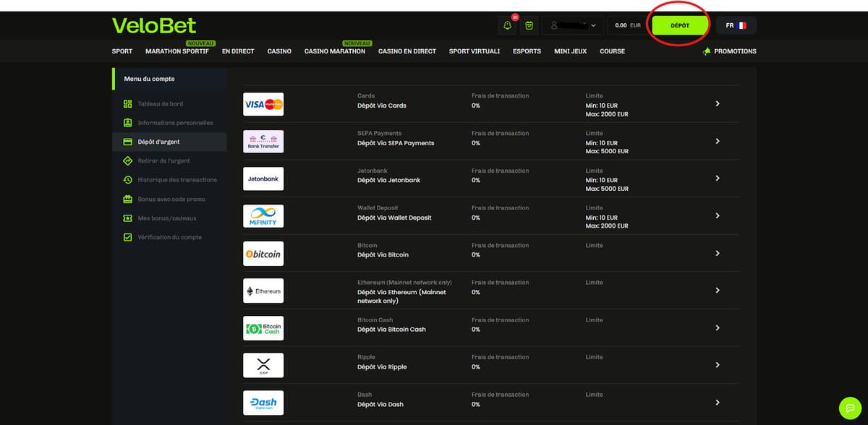
Task: Open the live chat bubble icon
Action: tap(849, 408)
